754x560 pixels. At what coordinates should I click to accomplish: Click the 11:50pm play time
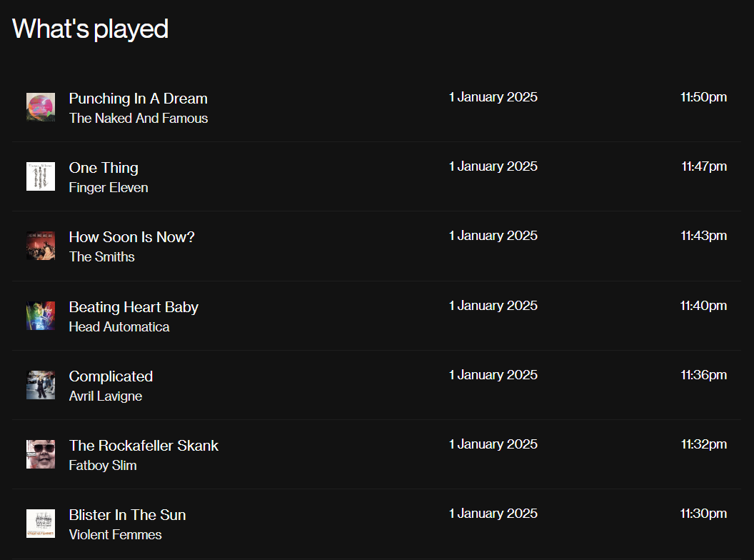pyautogui.click(x=703, y=97)
